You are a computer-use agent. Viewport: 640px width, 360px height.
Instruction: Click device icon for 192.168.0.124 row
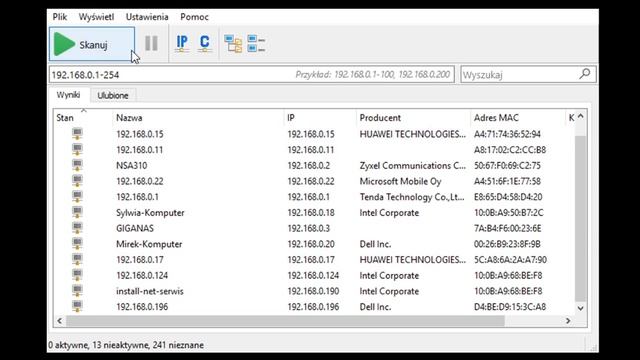(77, 275)
